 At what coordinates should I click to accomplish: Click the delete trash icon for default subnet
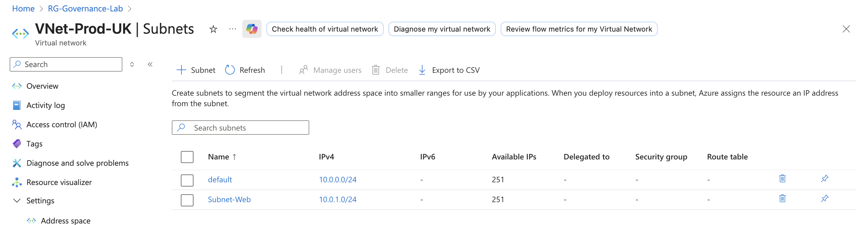tap(782, 178)
